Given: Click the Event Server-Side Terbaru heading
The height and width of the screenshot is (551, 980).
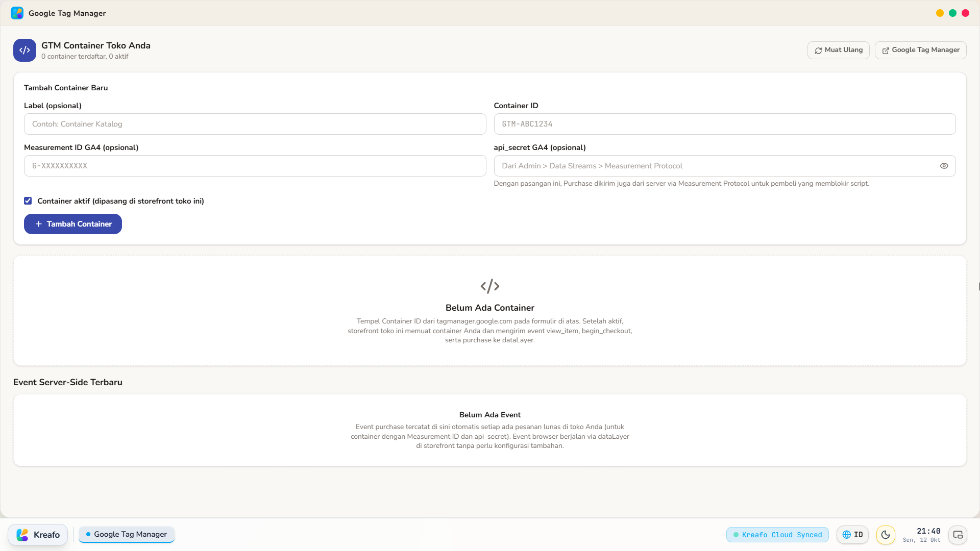Looking at the screenshot, I should point(68,382).
